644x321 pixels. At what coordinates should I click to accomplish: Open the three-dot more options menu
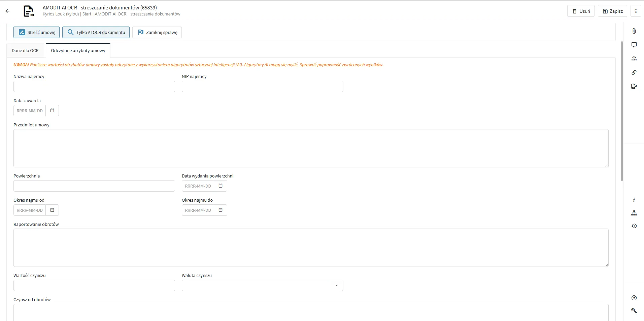click(636, 11)
